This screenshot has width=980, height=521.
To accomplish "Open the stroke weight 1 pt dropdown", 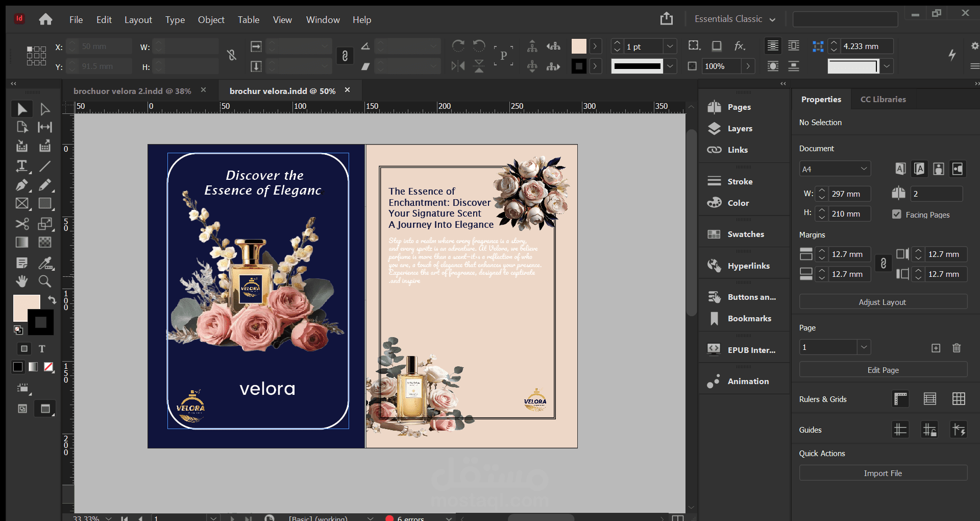I will 670,46.
